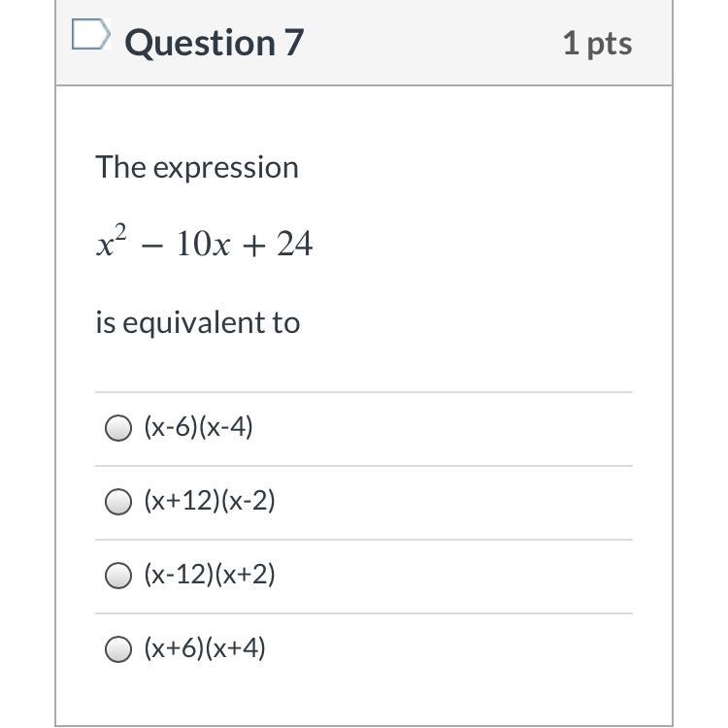Screen dimensions: 728x728
Task: Click the constant 24 in the formula
Action: click(x=295, y=244)
